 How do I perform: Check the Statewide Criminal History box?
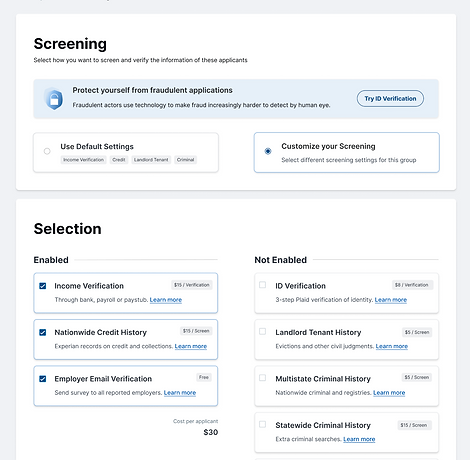263,424
